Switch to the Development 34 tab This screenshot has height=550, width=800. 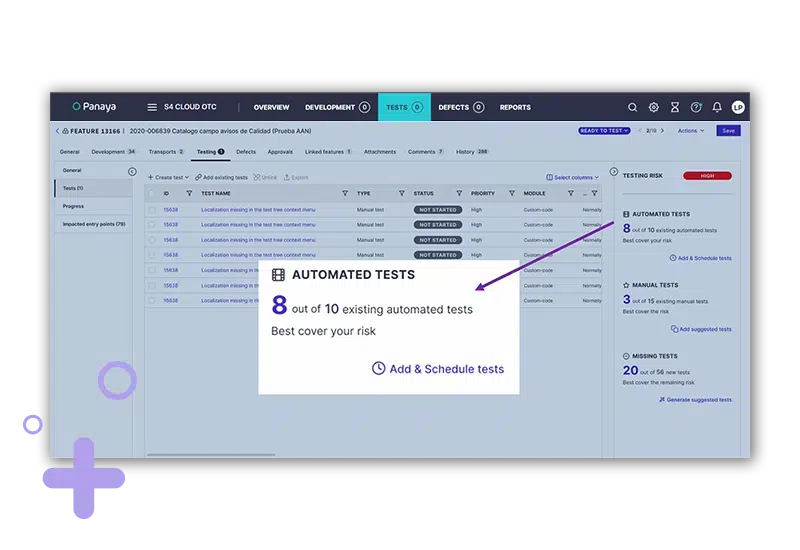pyautogui.click(x=113, y=152)
